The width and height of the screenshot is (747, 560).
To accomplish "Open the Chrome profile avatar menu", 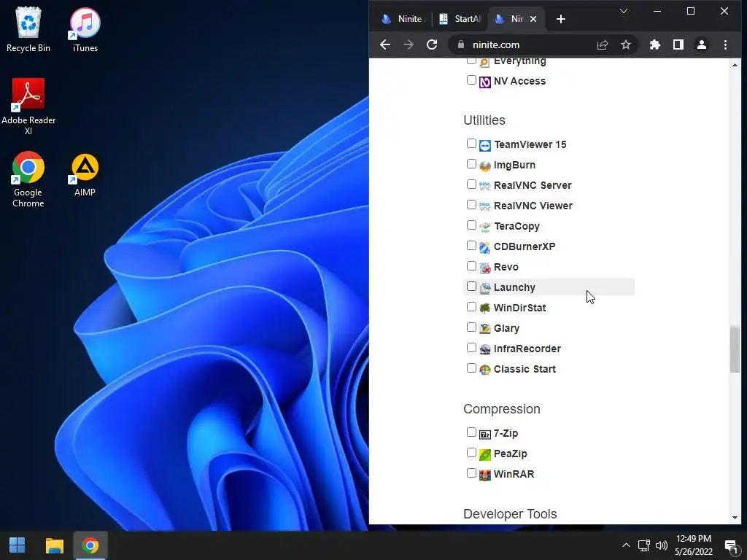I will click(x=702, y=44).
